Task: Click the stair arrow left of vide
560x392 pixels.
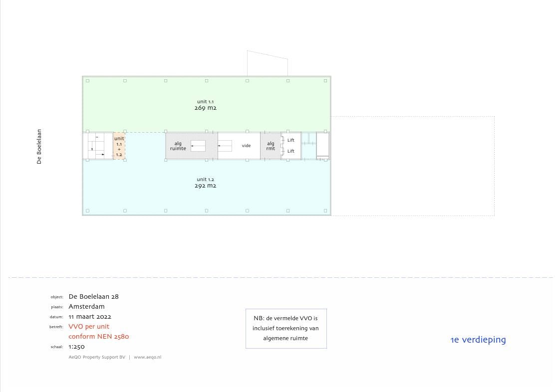Action: click(225, 146)
